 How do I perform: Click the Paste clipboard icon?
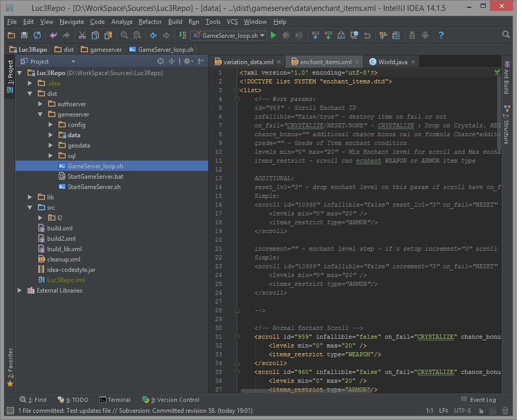[108, 35]
